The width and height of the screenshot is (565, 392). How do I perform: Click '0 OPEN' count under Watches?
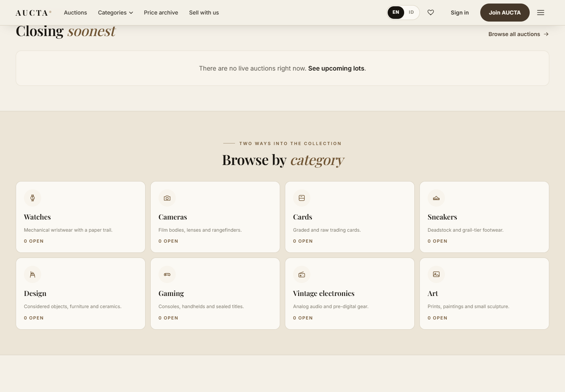(34, 241)
